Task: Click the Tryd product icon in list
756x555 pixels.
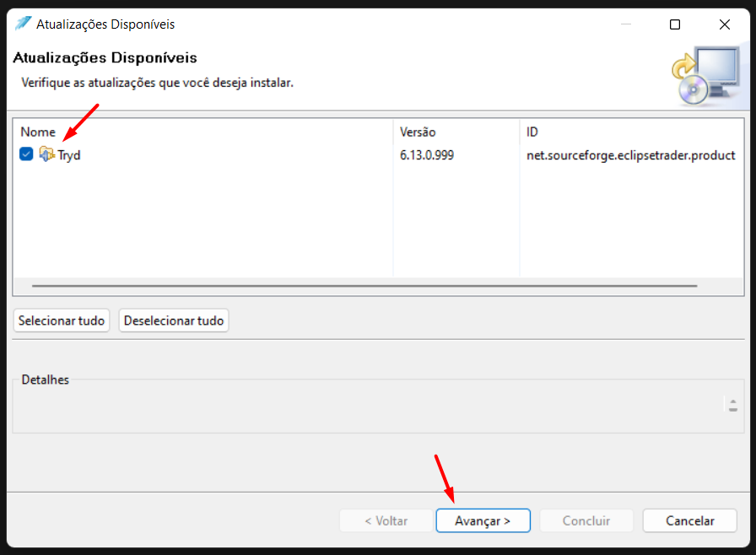Action: point(46,154)
